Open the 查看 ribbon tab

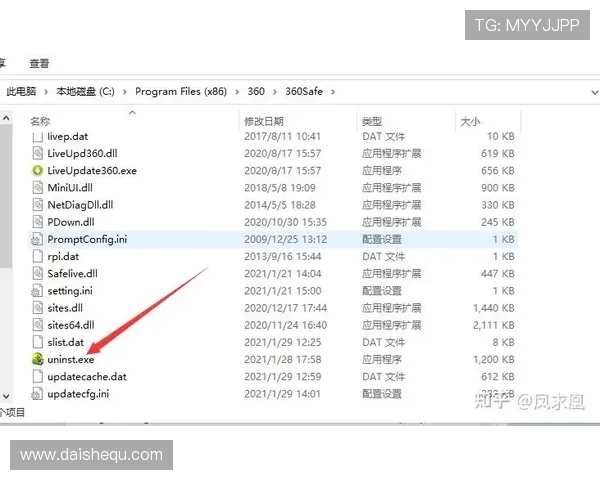coord(39,64)
